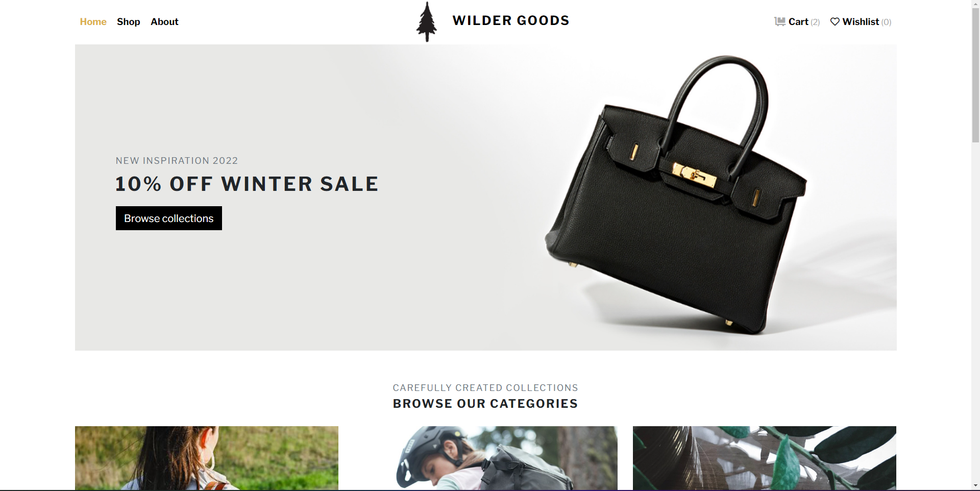Open the cyclist with backpack category
Viewport: 980px width, 491px height.
[506, 458]
